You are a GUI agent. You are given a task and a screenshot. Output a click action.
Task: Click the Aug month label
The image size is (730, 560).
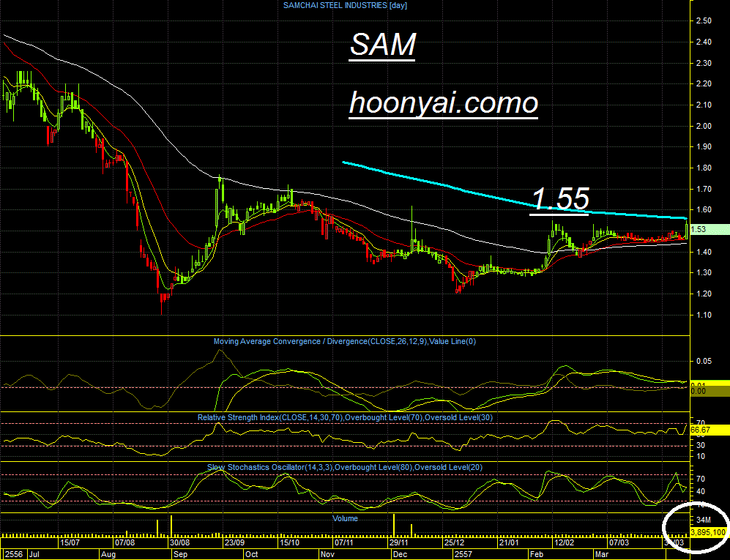(x=108, y=554)
